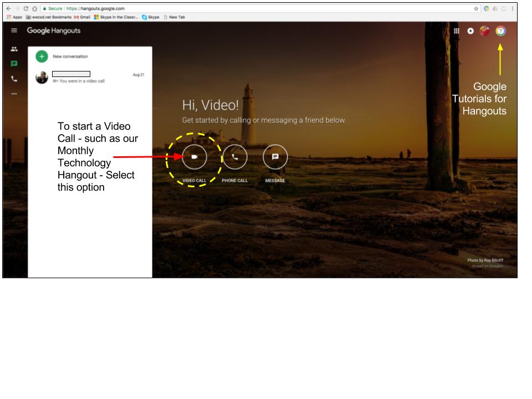Click the Phone Call circle icon
532x399 pixels.
point(234,157)
